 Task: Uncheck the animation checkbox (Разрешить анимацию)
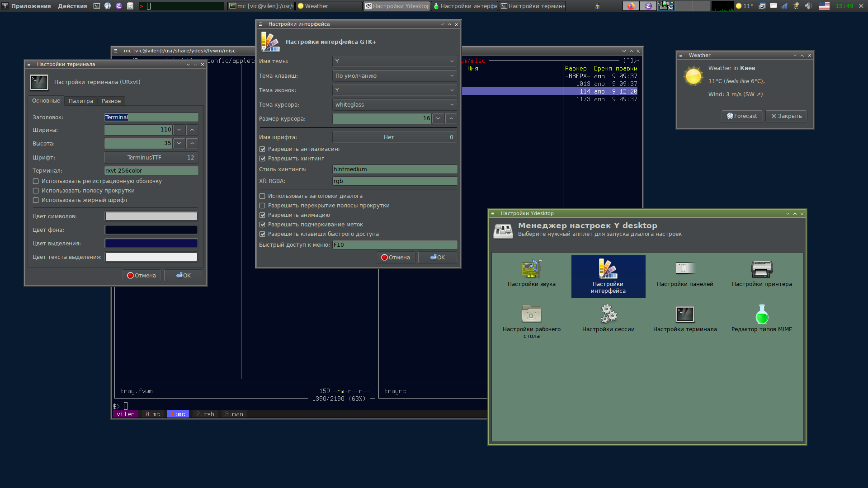tap(262, 215)
